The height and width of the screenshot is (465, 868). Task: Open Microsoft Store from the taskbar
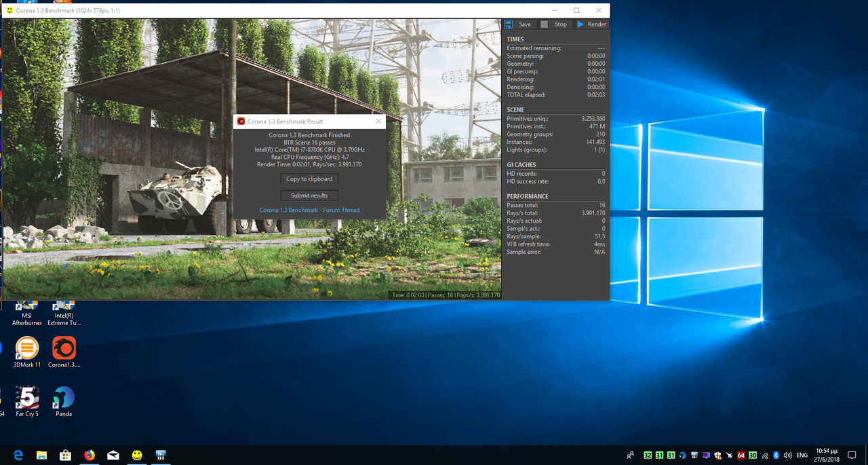click(x=65, y=455)
